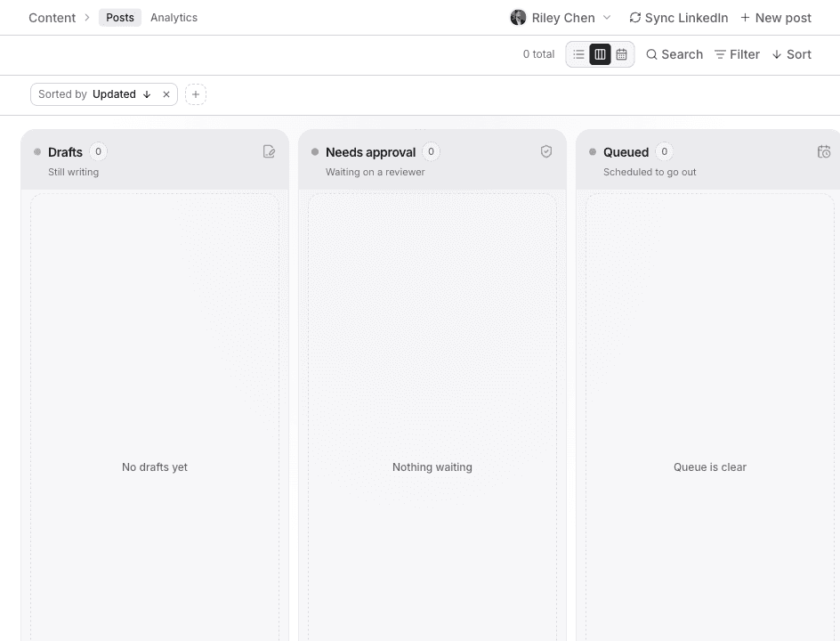Click the Needs approval count badge
840x641 pixels.
[x=431, y=151]
